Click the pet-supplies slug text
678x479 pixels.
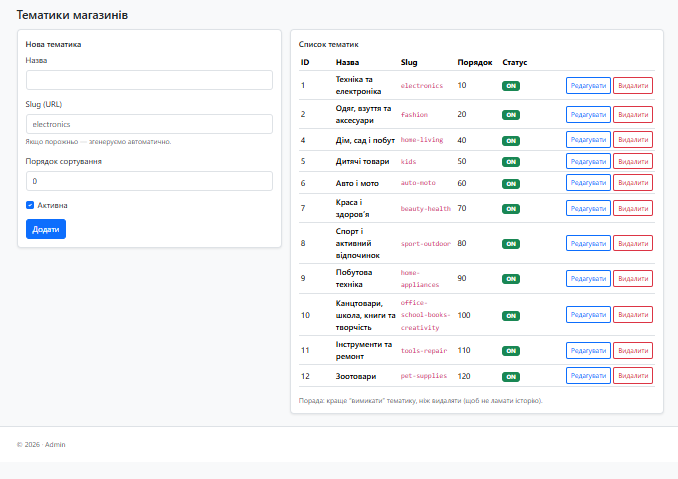click(424, 376)
